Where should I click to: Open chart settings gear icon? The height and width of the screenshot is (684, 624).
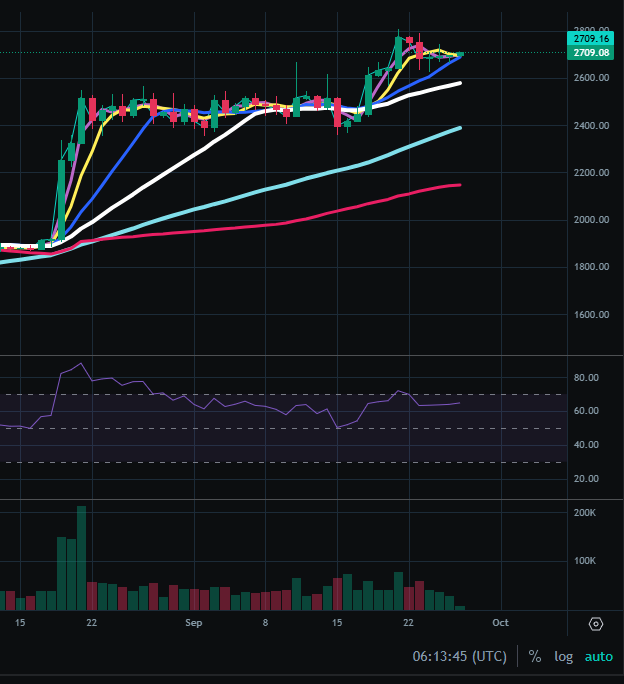coord(596,624)
